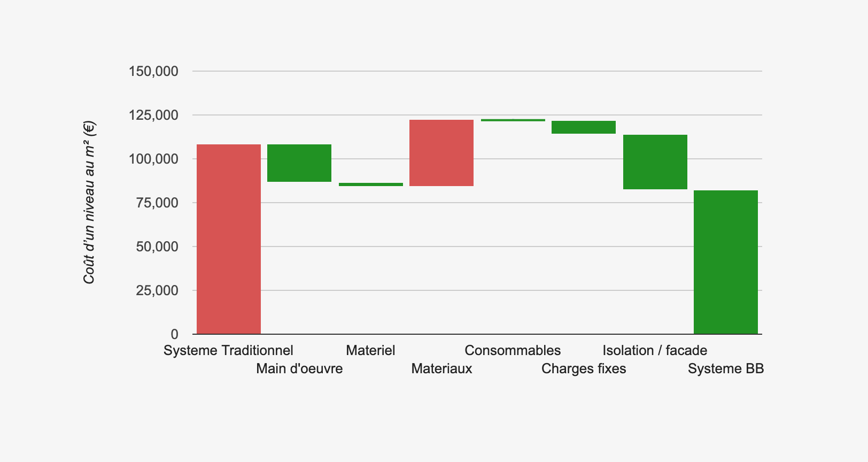
Task: Click the 'Main d'oeuvre' axis label
Action: pos(299,369)
